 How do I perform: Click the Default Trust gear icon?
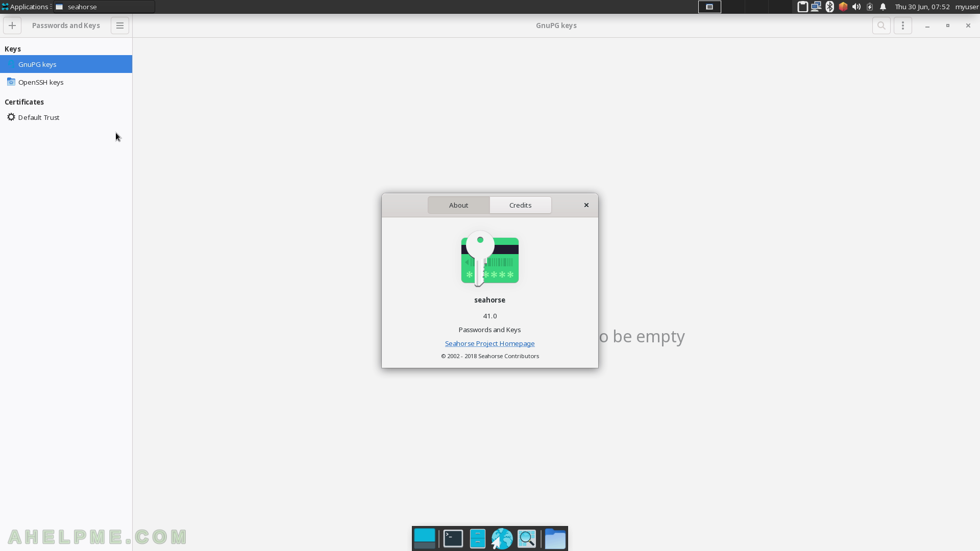coord(11,117)
